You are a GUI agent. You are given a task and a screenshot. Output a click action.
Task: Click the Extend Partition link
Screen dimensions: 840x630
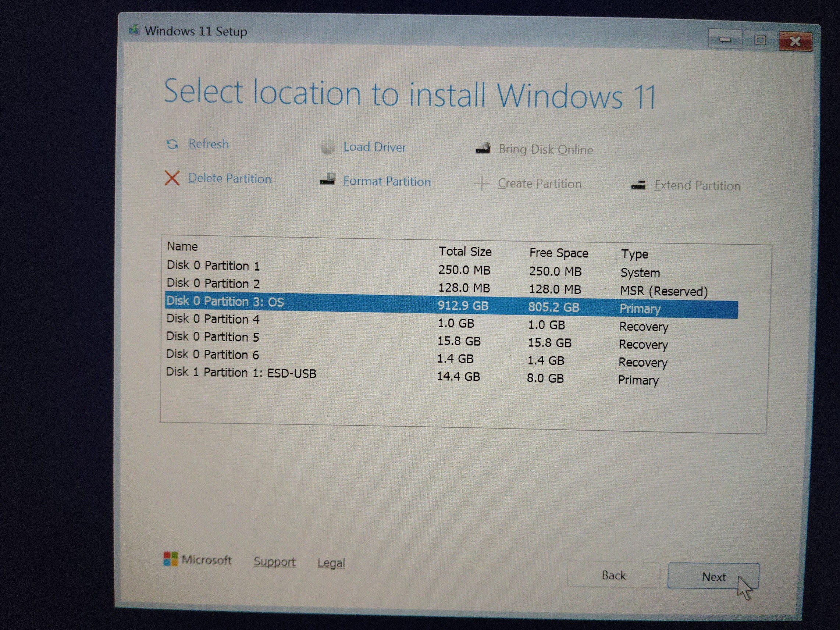tap(697, 186)
